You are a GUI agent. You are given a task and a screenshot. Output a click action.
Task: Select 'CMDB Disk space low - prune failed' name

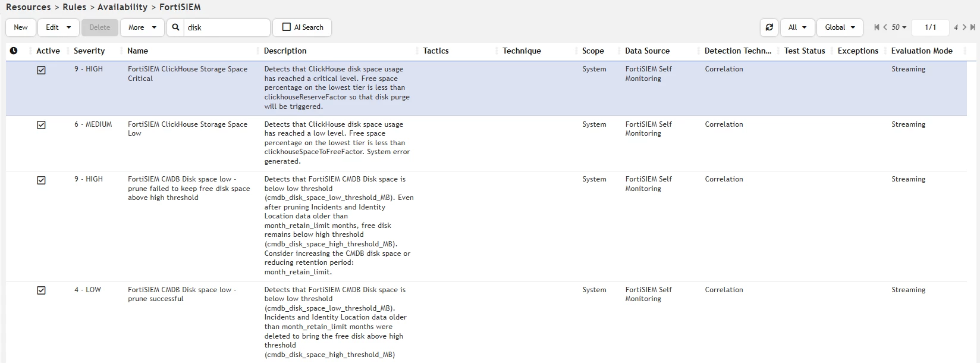tap(189, 189)
